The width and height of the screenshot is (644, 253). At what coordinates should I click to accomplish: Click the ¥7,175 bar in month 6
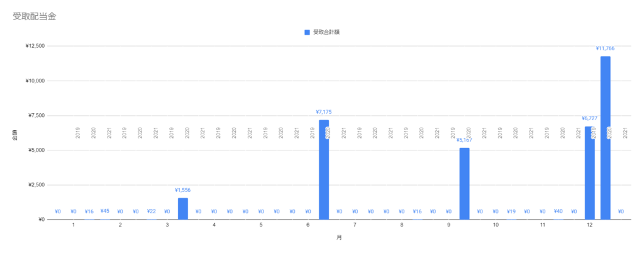click(x=324, y=170)
